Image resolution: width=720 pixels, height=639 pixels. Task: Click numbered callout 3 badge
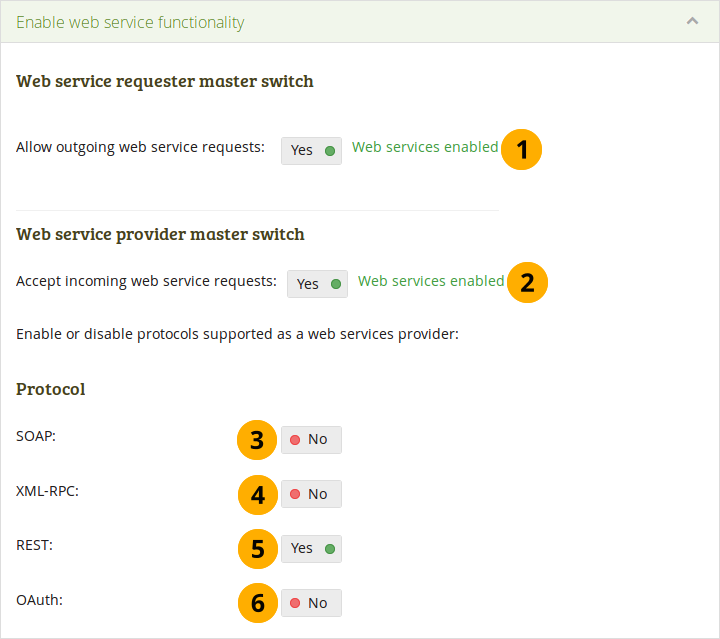[x=257, y=440]
